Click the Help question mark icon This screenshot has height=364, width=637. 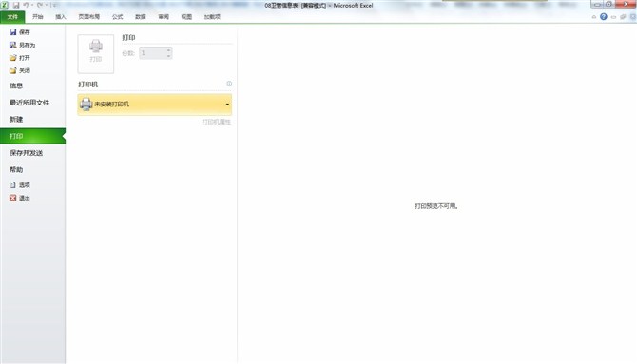click(x=604, y=17)
